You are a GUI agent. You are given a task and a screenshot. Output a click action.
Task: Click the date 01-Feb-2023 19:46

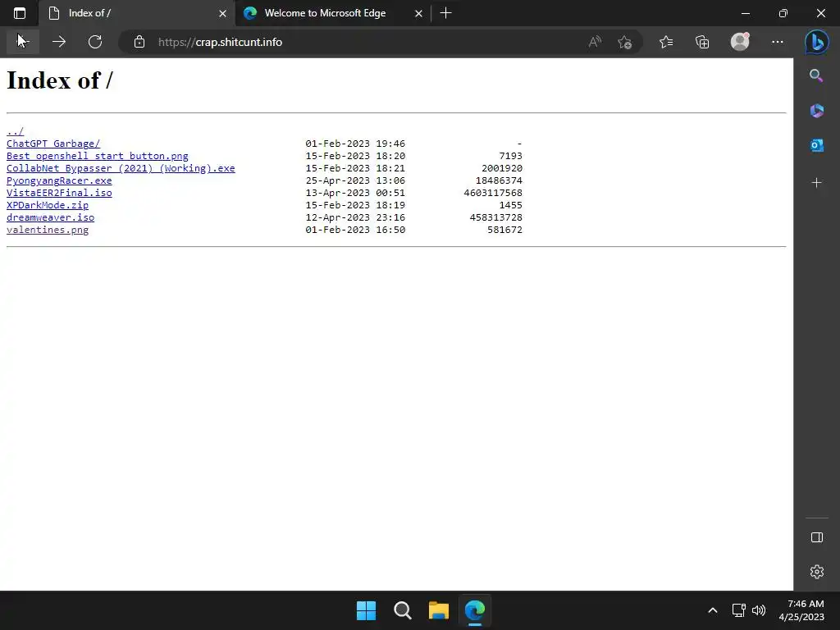coord(355,144)
